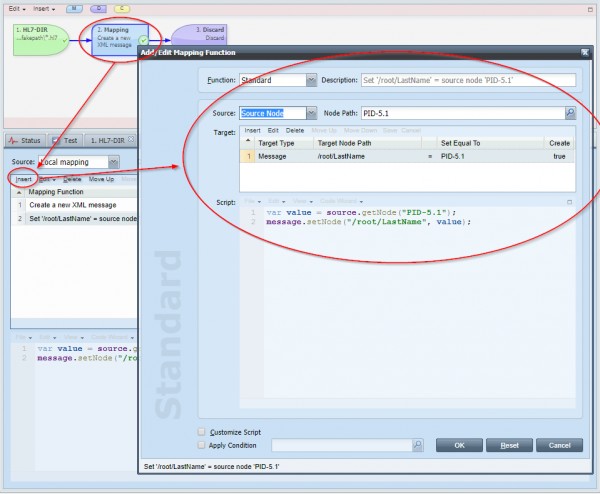This screenshot has width=600, height=494.
Task: Click the Apply Condition magnifier icon
Action: [417, 445]
